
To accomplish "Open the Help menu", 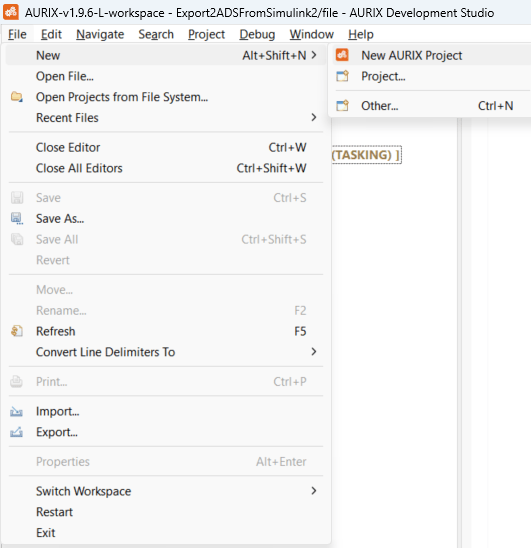I will (x=361, y=34).
